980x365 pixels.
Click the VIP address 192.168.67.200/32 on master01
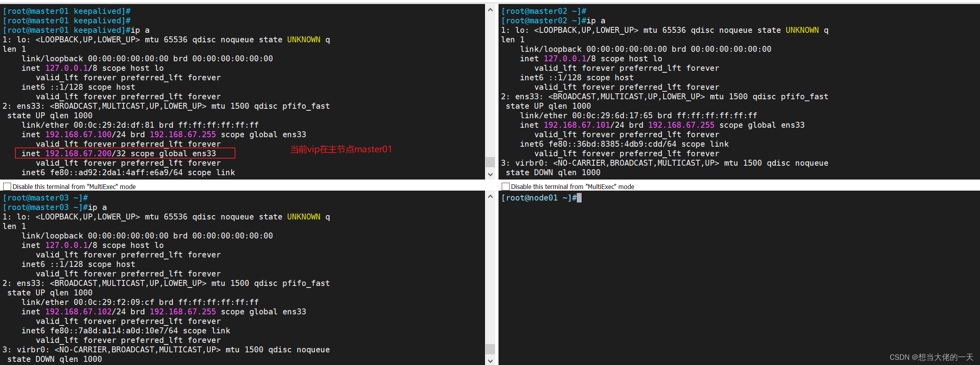85,153
